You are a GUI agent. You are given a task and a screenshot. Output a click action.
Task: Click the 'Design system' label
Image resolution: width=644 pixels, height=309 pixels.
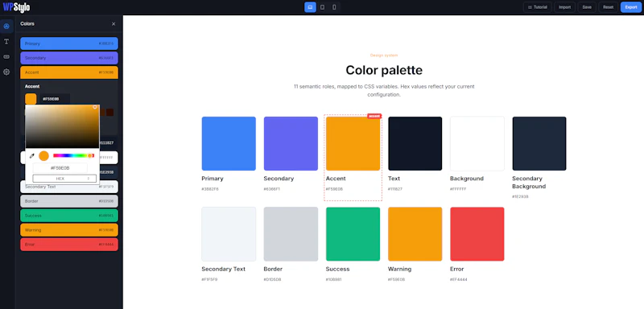pos(384,55)
